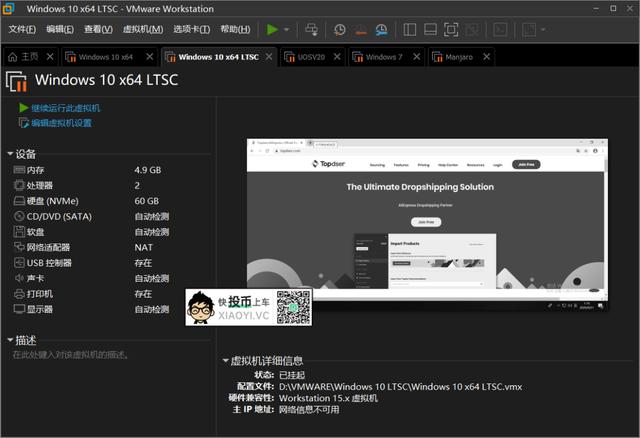Select the CD/DVD (SATA) device row
This screenshot has height=438, width=640.
pos(110,216)
